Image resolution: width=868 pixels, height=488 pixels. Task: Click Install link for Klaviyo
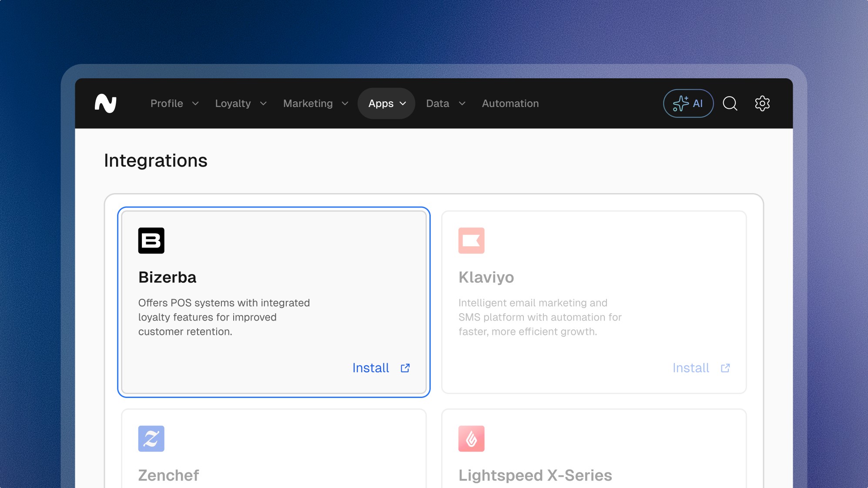[x=690, y=368]
